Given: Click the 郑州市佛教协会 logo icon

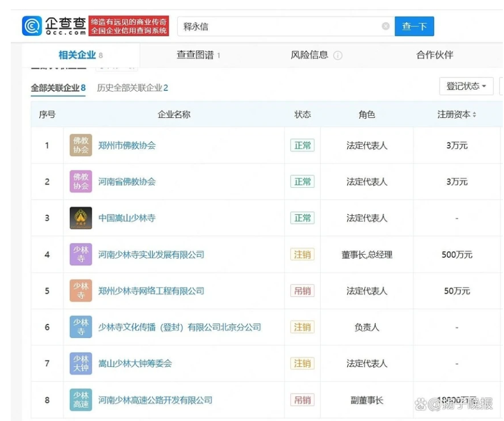Looking at the screenshot, I should tap(81, 146).
